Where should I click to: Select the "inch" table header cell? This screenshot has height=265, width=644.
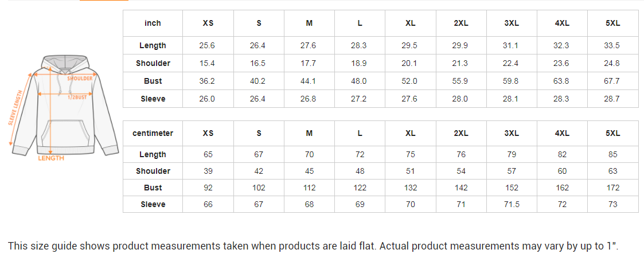point(153,24)
